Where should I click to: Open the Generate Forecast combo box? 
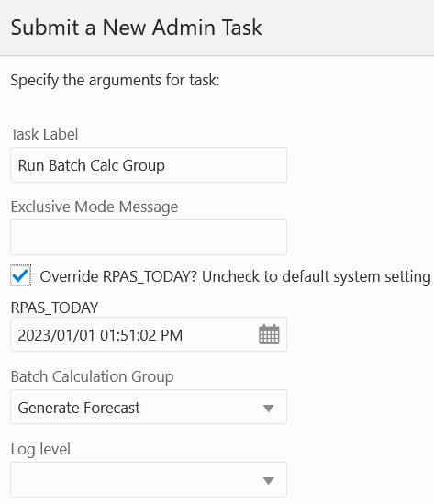coord(149,407)
